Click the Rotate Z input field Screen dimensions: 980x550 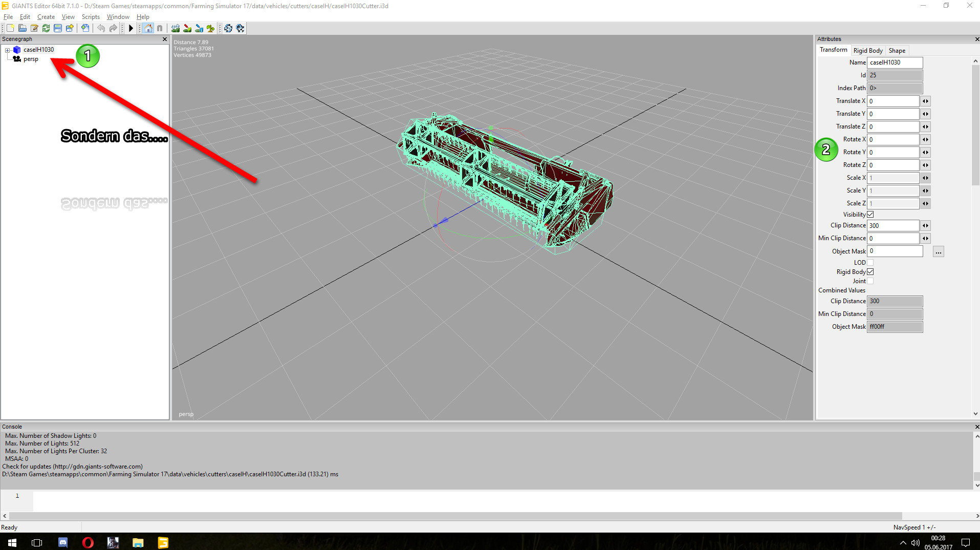[893, 165]
